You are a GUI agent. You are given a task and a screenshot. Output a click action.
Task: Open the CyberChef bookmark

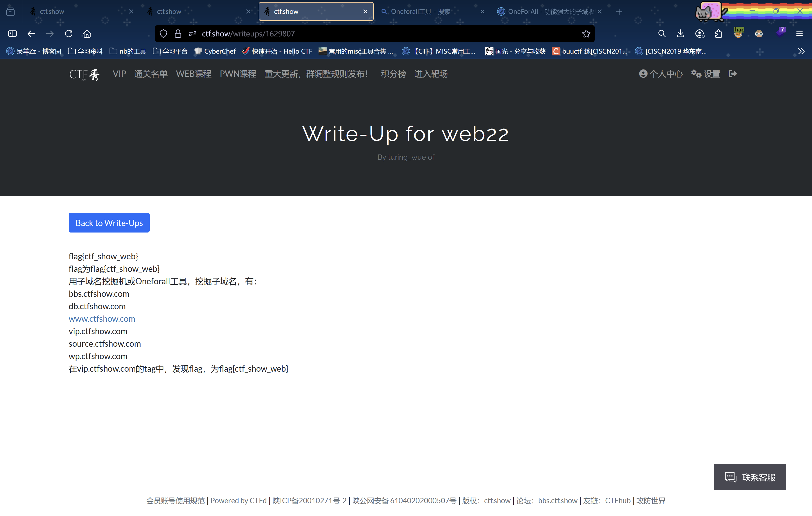click(215, 51)
